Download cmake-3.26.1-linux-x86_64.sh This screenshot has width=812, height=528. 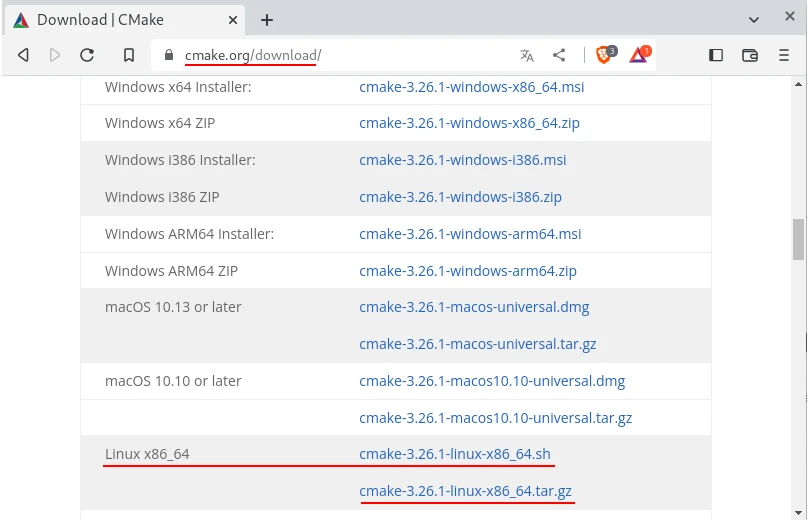click(455, 454)
